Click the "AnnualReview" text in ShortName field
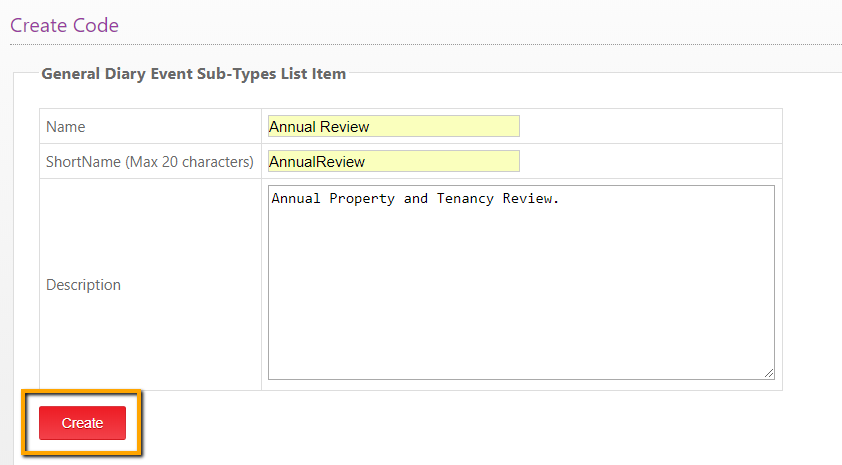 click(x=317, y=162)
